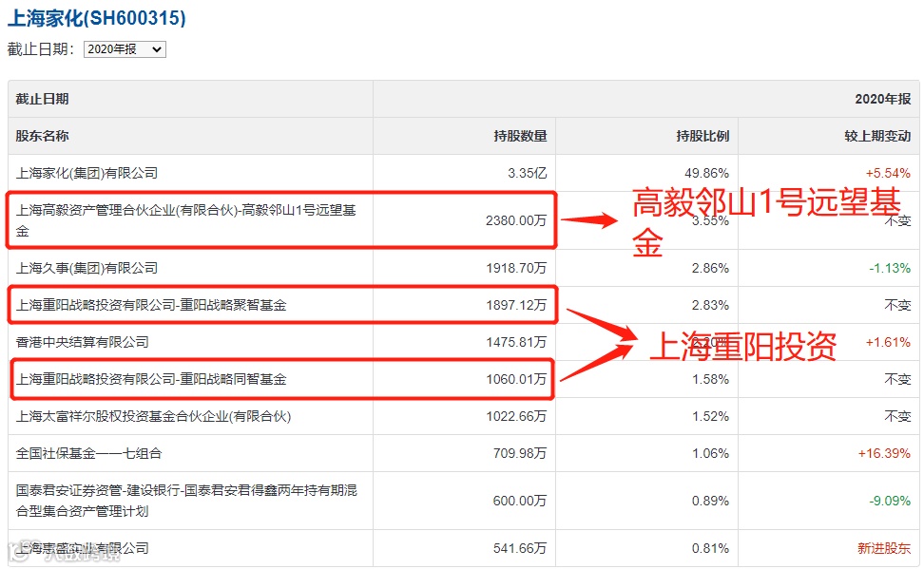Screen dimensions: 924x569
Task: Click the 1.06% holding ratio
Action: click(710, 453)
